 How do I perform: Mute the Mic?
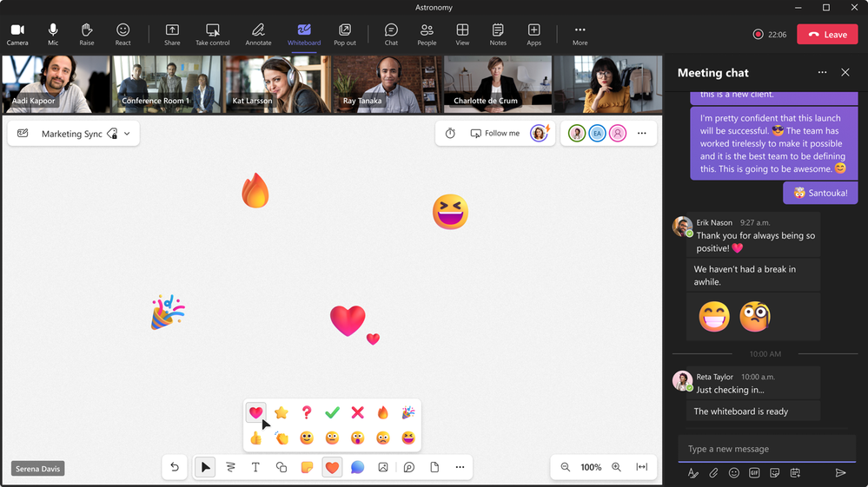pos(53,34)
